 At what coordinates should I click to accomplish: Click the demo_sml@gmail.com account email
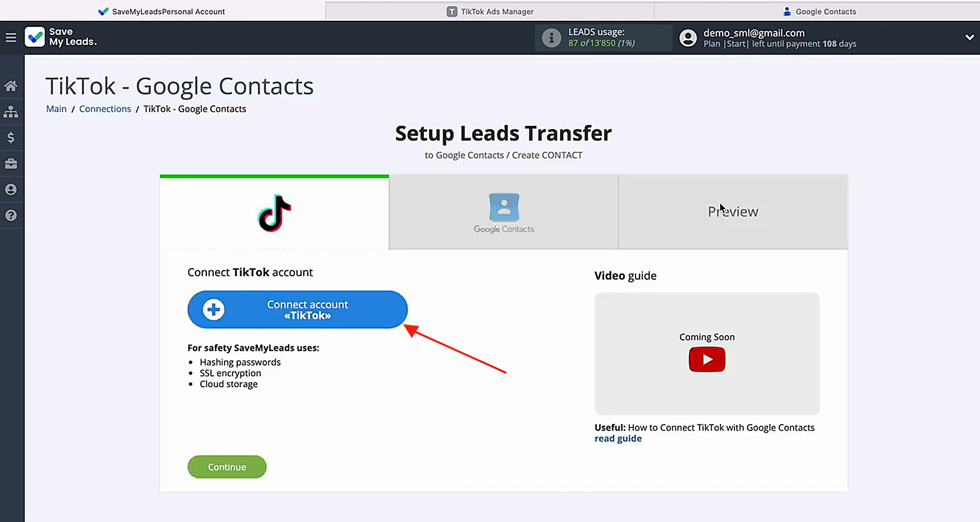coord(754,33)
